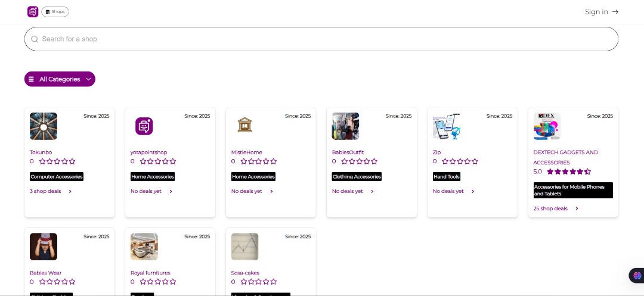
Task: Click the star rating on the MistleHome card
Action: tap(259, 161)
